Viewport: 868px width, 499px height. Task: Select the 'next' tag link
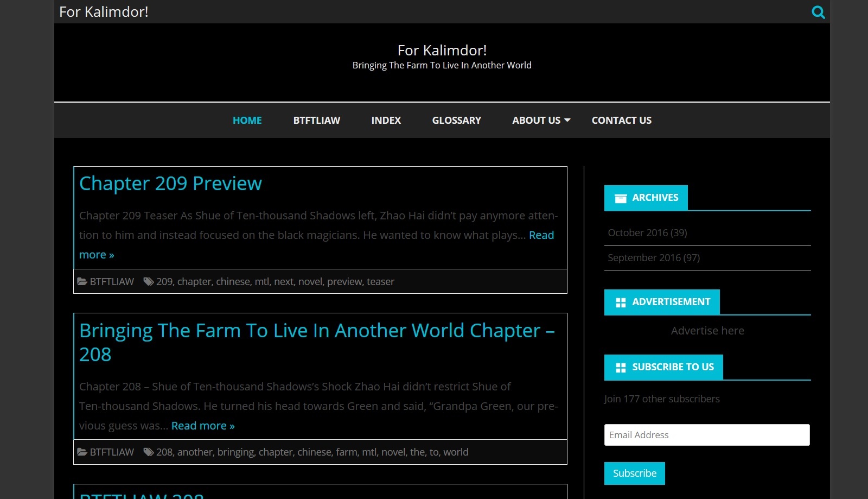pyautogui.click(x=284, y=281)
